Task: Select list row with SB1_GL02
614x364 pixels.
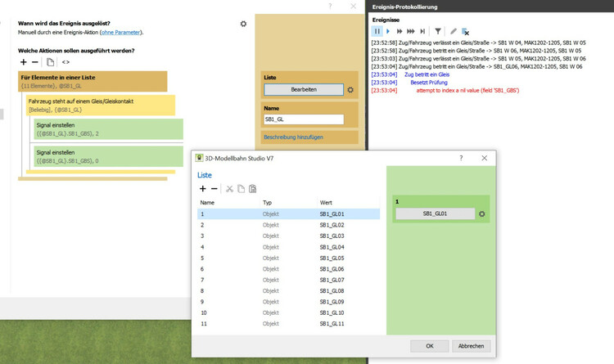Action: [289, 225]
